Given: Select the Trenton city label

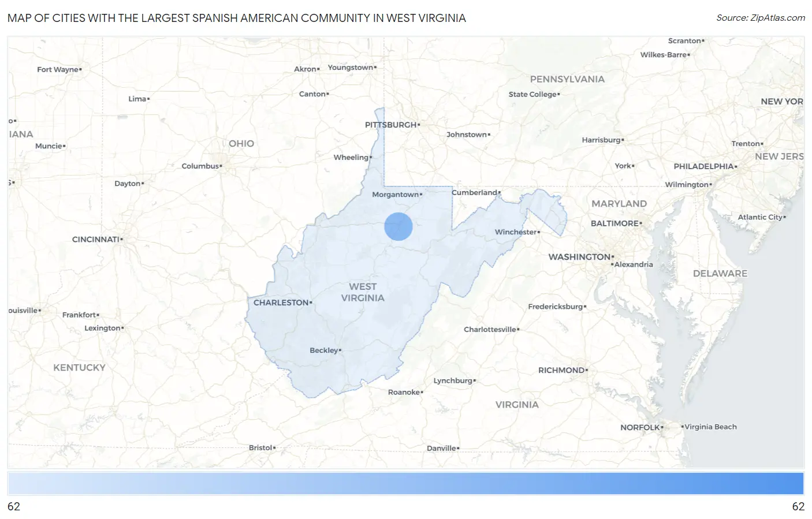Looking at the screenshot, I should click(x=746, y=144).
